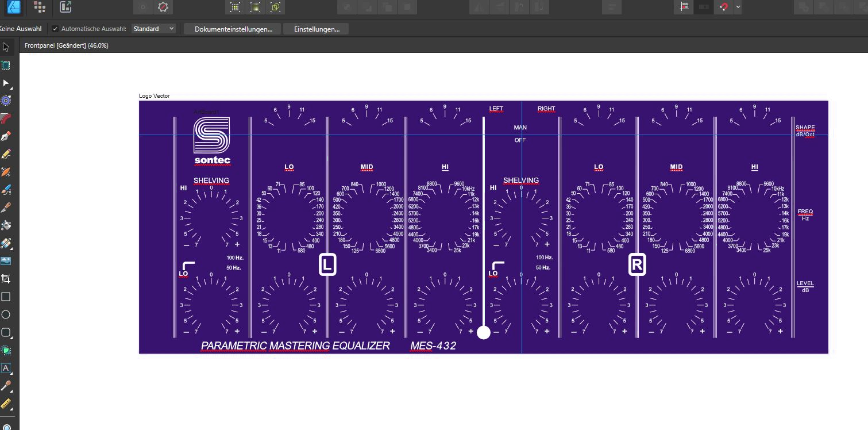Select the sontec logo on canvas
This screenshot has height=430, width=868.
tap(212, 140)
